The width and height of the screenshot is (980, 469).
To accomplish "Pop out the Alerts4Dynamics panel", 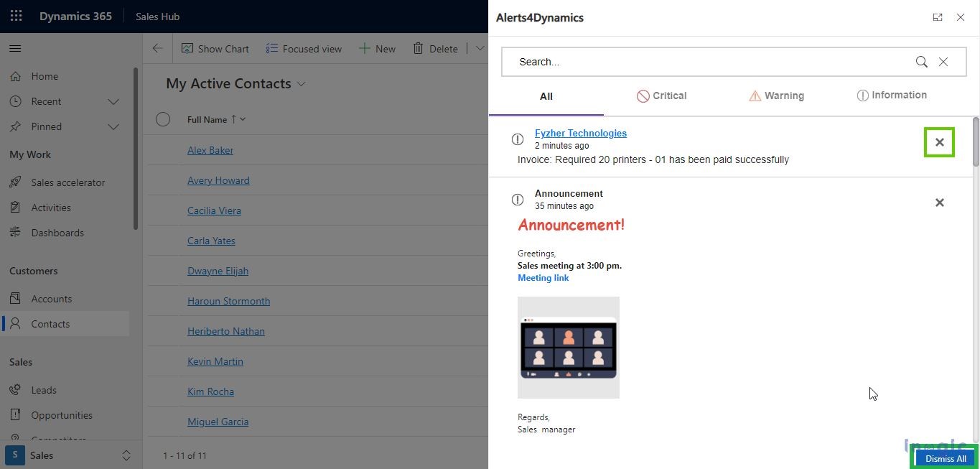I will click(938, 17).
